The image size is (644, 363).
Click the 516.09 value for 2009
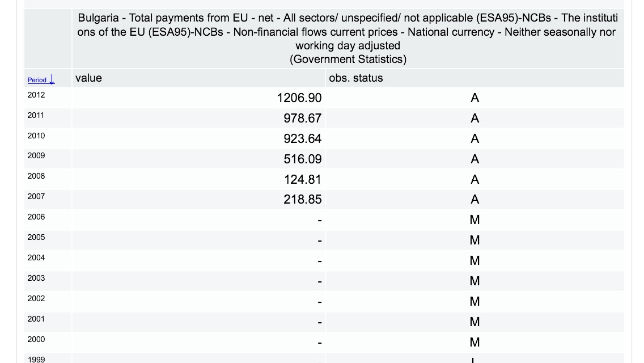click(302, 159)
